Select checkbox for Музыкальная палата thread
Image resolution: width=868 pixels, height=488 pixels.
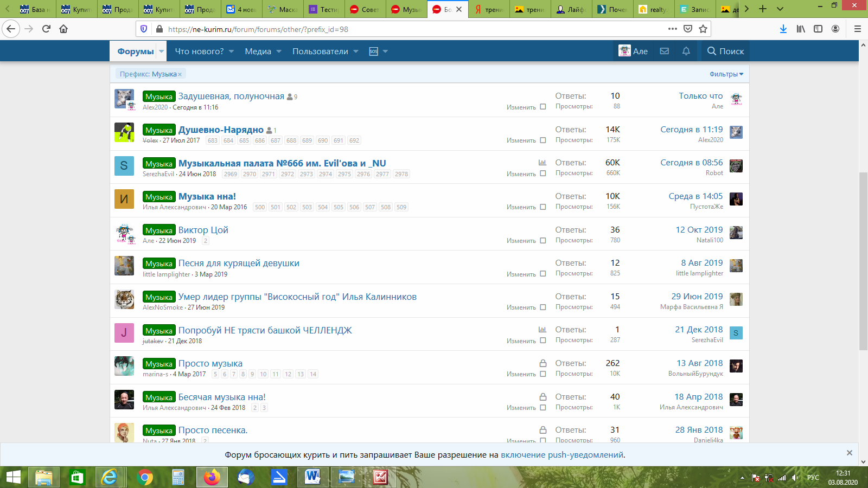click(x=542, y=174)
